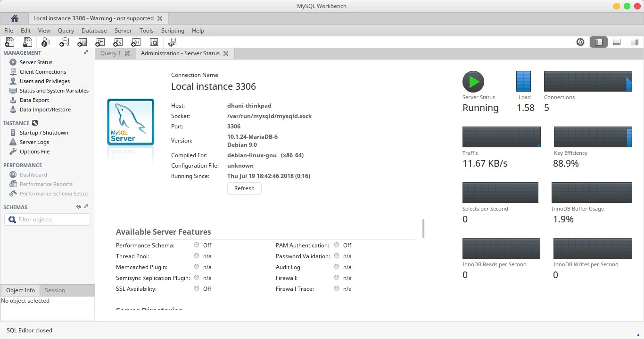Click the Memcached Plugin radio indicator
This screenshot has height=339, width=644.
click(x=197, y=267)
